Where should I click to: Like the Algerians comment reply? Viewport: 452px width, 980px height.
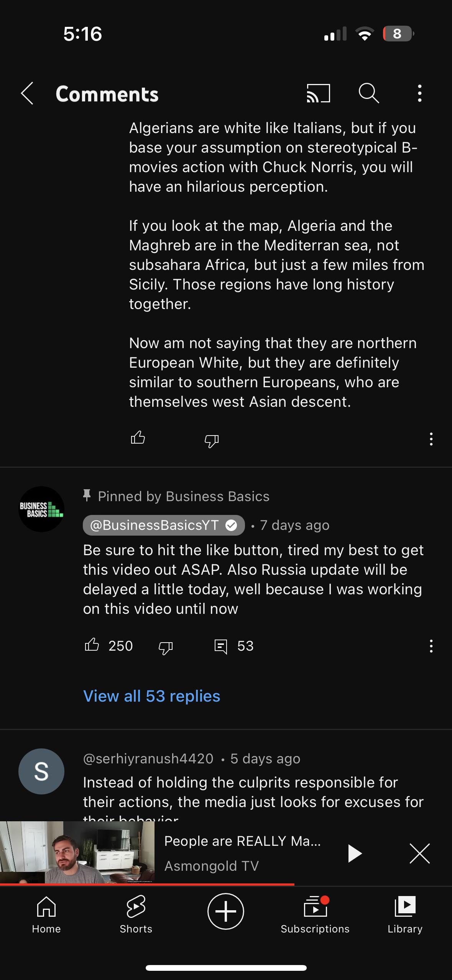point(138,437)
